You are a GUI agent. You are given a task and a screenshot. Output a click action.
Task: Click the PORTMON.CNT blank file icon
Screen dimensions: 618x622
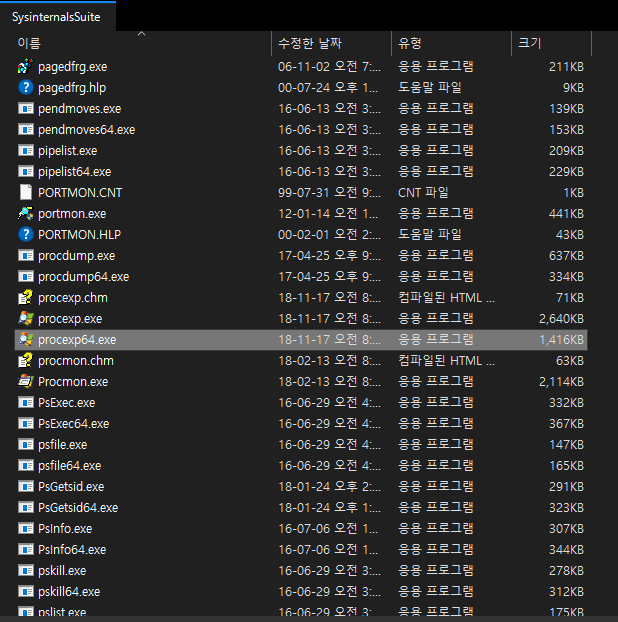[x=26, y=192]
